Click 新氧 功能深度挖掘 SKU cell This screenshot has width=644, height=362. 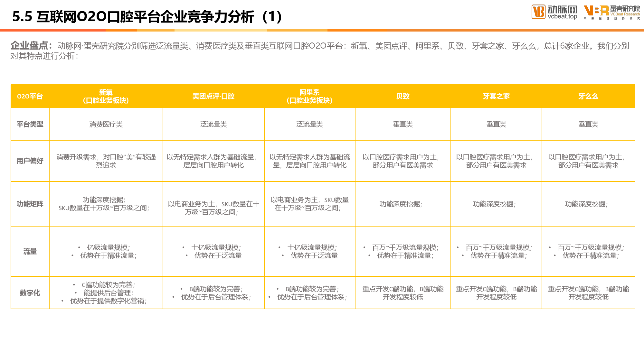106,204
